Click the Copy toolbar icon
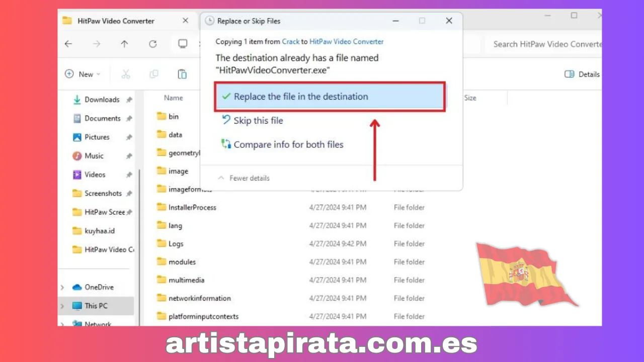 pyautogui.click(x=154, y=74)
